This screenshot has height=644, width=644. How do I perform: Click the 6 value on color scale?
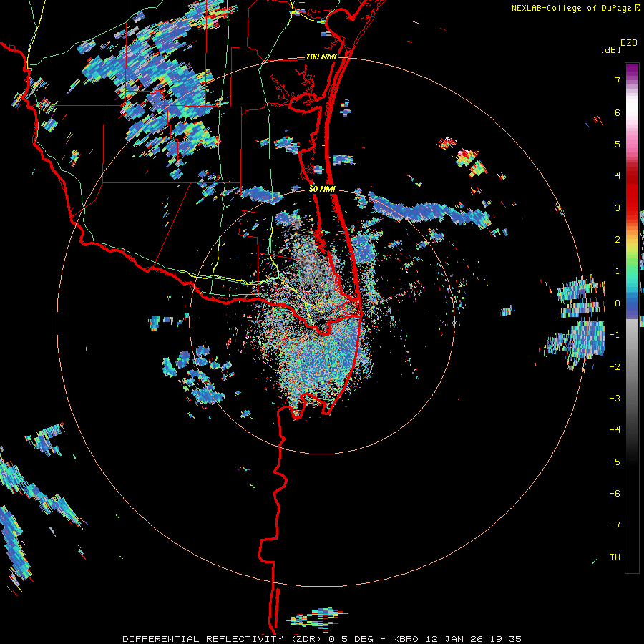(x=618, y=112)
